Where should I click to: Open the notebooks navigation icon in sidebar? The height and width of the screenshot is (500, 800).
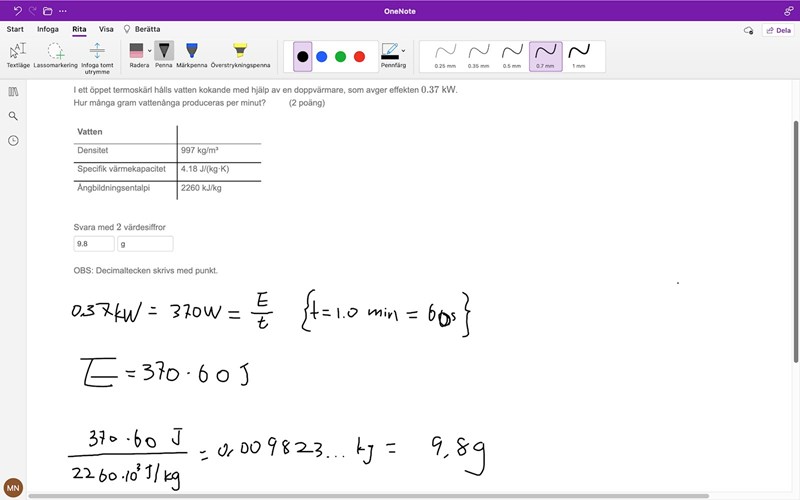[13, 91]
